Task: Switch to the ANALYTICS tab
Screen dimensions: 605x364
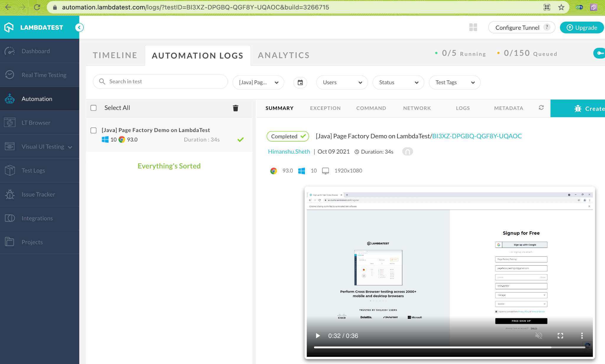Action: [283, 55]
